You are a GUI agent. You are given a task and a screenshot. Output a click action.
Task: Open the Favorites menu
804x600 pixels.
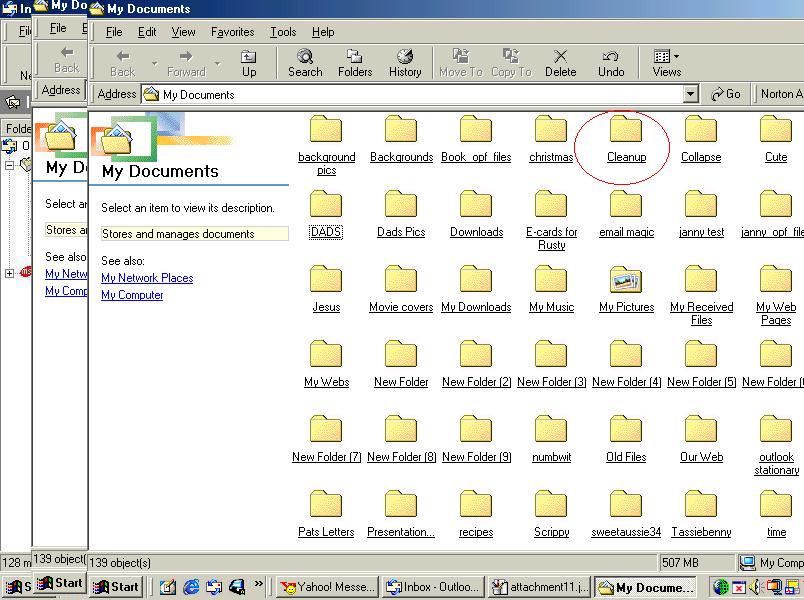[x=232, y=32]
